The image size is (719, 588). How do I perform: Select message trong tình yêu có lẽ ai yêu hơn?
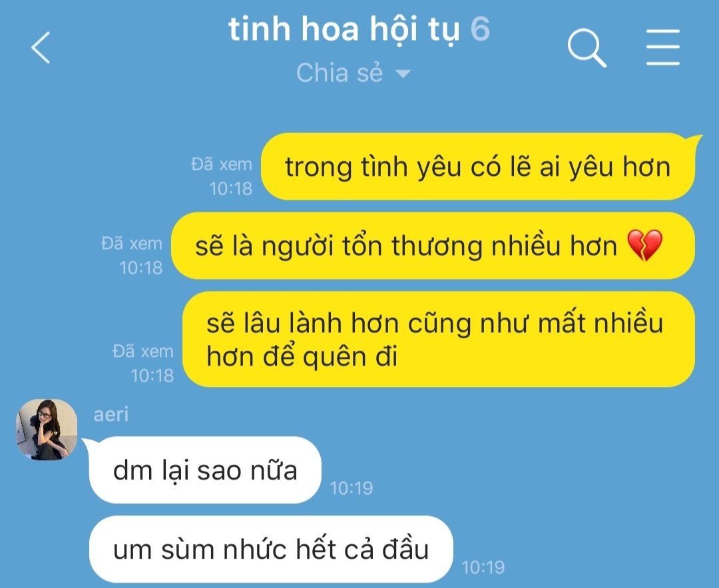pos(478,166)
